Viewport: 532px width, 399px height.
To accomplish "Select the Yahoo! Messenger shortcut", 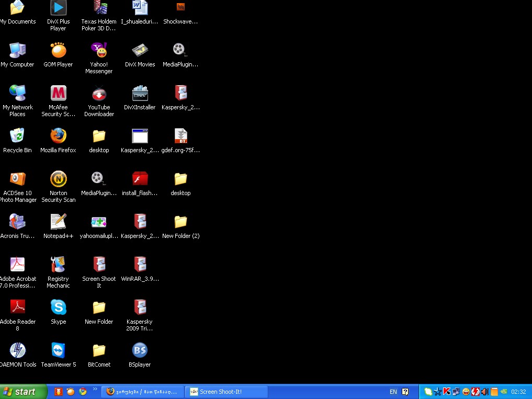I will pos(99,59).
